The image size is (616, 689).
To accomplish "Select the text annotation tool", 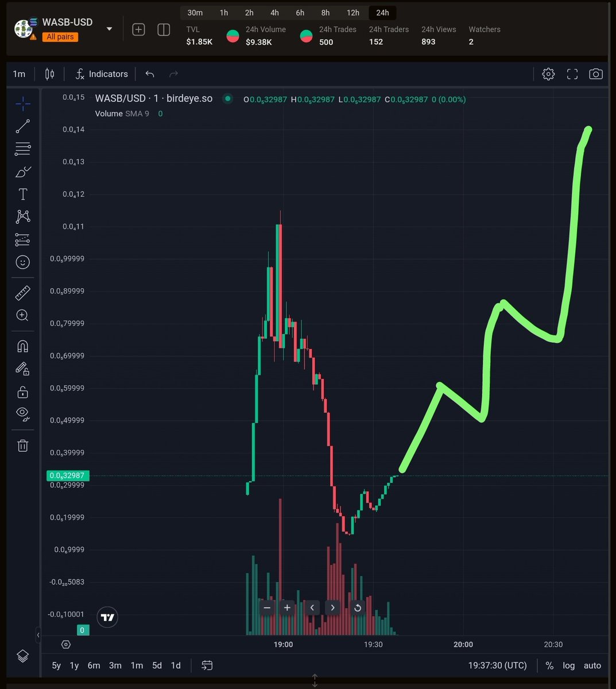I will point(23,194).
